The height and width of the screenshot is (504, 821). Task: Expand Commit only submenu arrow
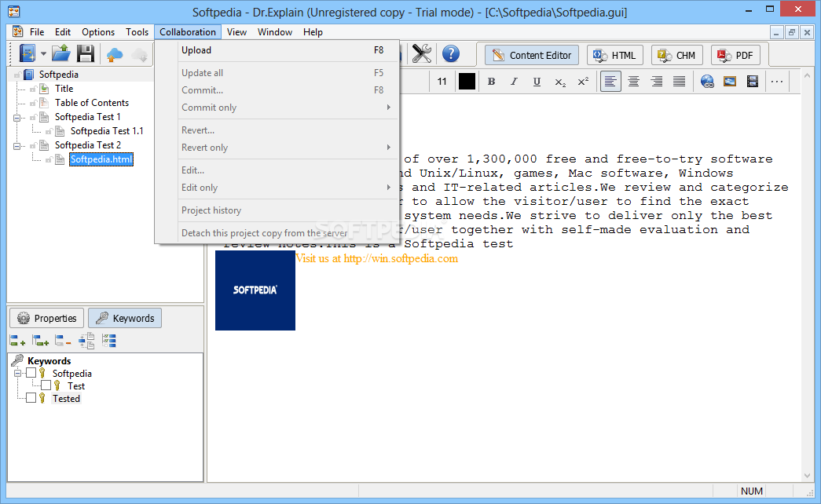pos(389,108)
